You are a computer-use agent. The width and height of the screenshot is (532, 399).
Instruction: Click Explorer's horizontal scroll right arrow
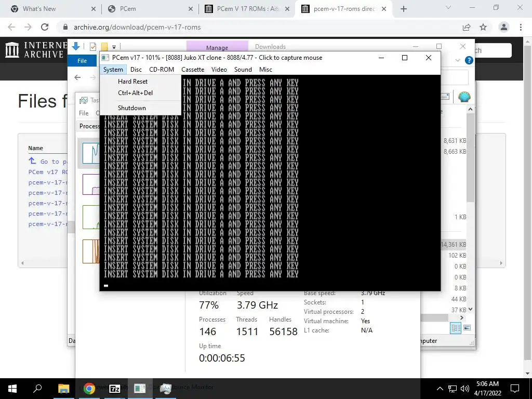click(x=462, y=317)
